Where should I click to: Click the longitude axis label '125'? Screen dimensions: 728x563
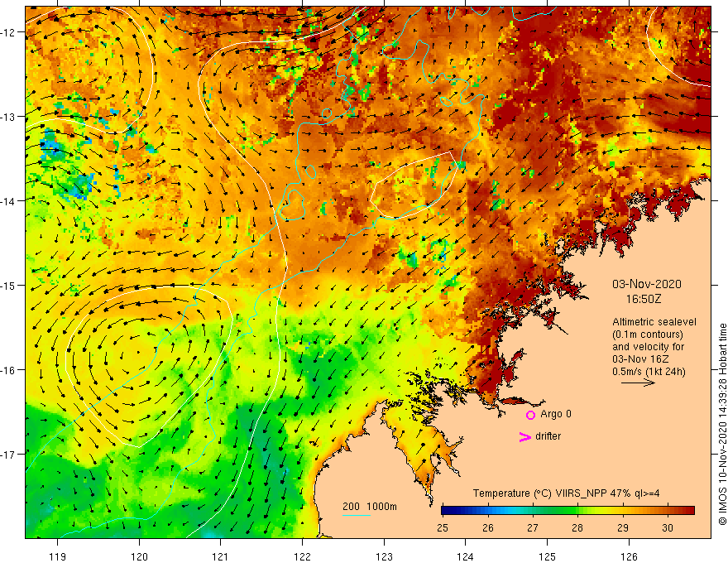pos(548,556)
